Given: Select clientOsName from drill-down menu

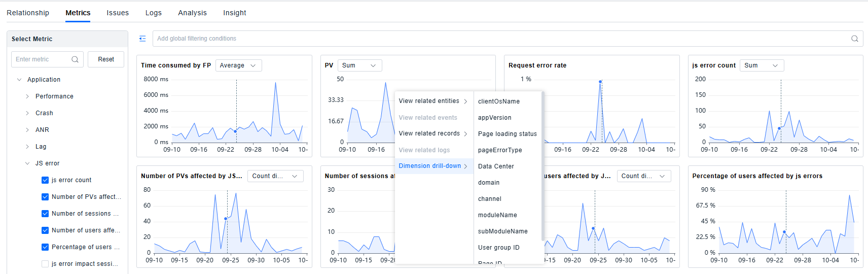Looking at the screenshot, I should [498, 101].
